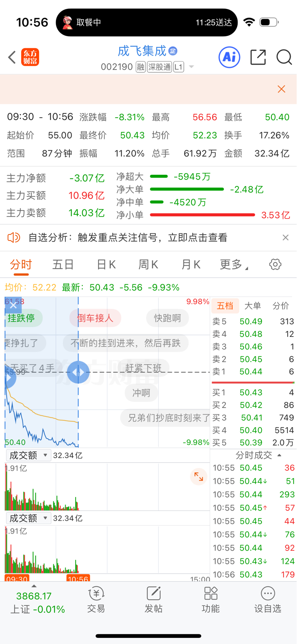The height and width of the screenshot is (644, 297).
Task: Open the 交易 trade icon
Action: pyautogui.click(x=96, y=600)
